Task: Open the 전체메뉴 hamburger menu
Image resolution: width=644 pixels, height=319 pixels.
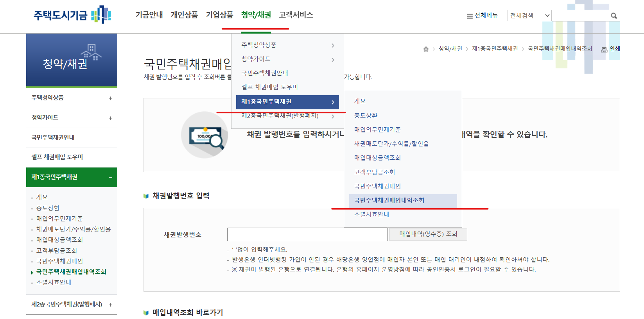Action: pyautogui.click(x=482, y=16)
